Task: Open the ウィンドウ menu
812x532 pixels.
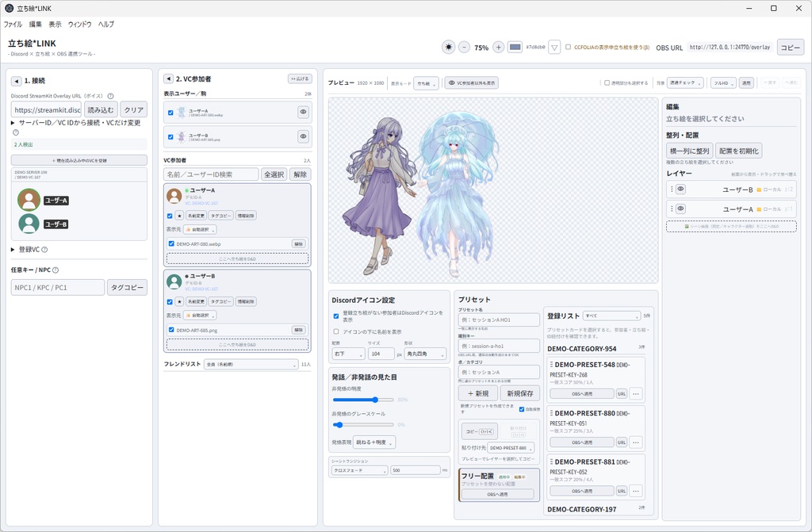Action: point(80,25)
